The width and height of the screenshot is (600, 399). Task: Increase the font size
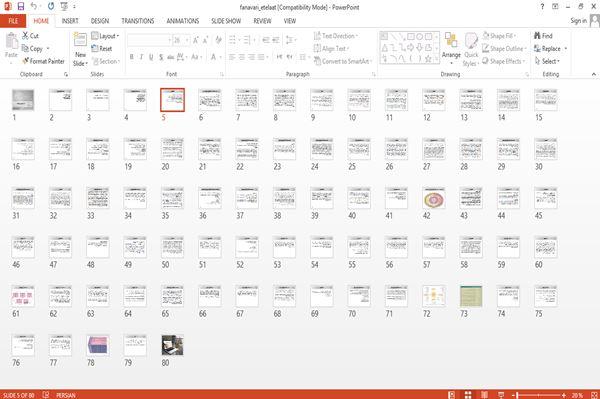196,40
